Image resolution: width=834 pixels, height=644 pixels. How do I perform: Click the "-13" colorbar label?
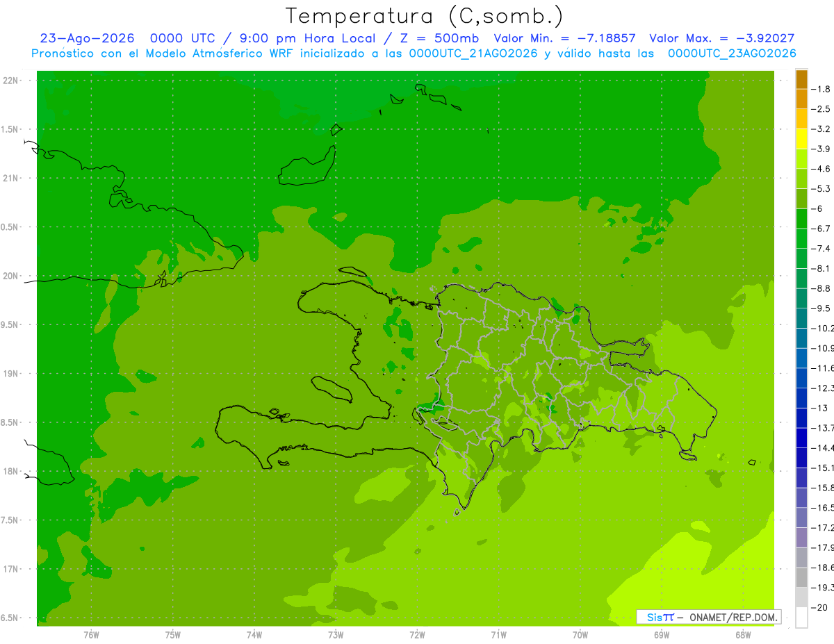click(x=820, y=408)
